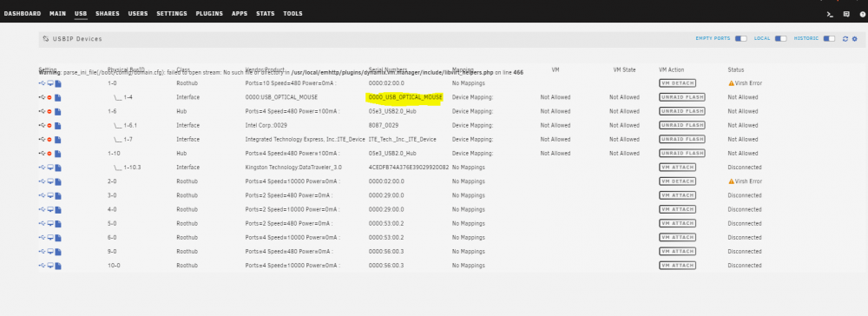Click the red blocked icon in row 1-10
This screenshot has height=316, width=868.
click(x=49, y=154)
